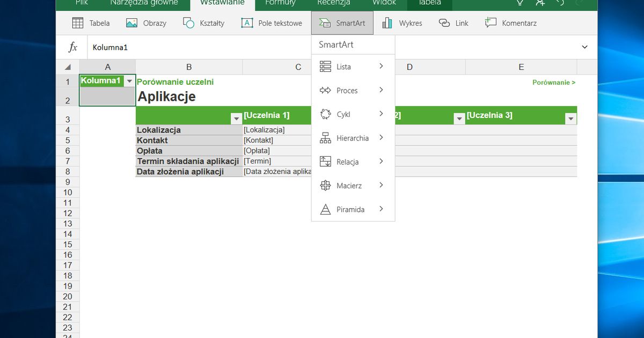The image size is (644, 338).
Task: Switch to the Formuły ribbon tab
Action: pyautogui.click(x=280, y=2)
